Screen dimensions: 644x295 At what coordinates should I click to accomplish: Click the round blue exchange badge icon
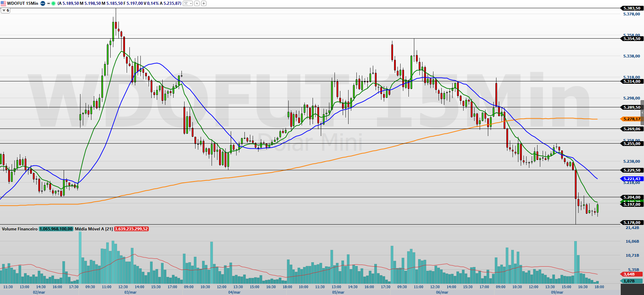coord(43,3)
